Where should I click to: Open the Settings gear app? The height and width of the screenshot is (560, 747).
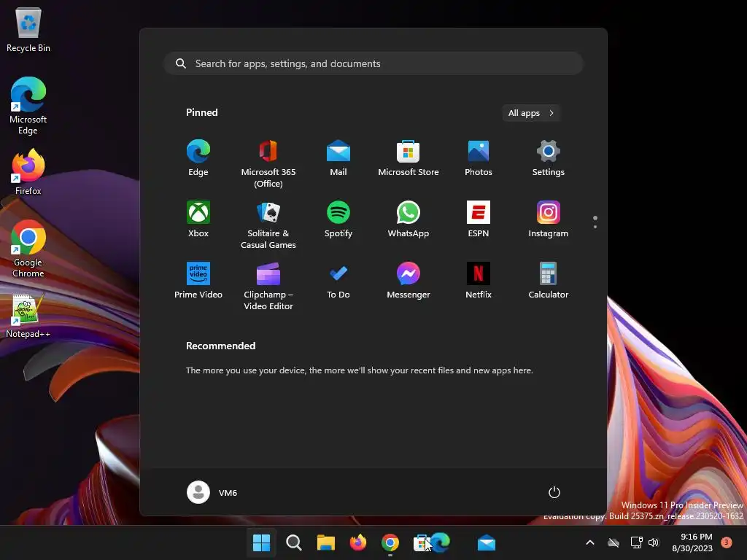549,158
